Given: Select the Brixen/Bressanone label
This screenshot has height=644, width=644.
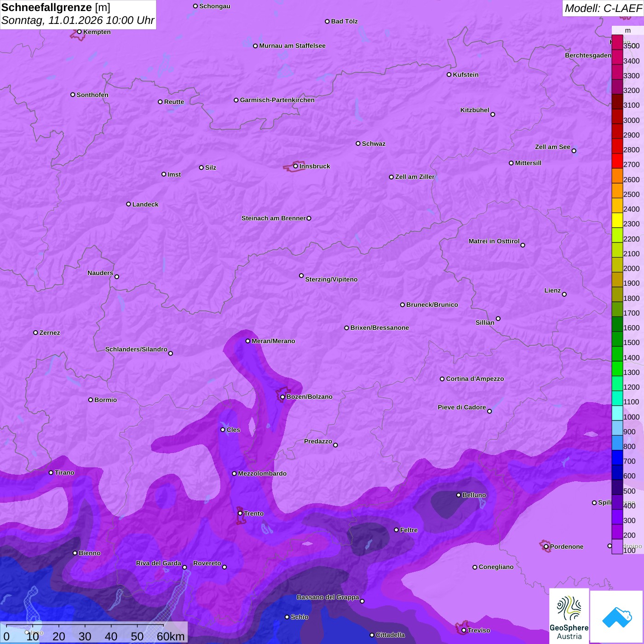Looking at the screenshot, I should [379, 328].
